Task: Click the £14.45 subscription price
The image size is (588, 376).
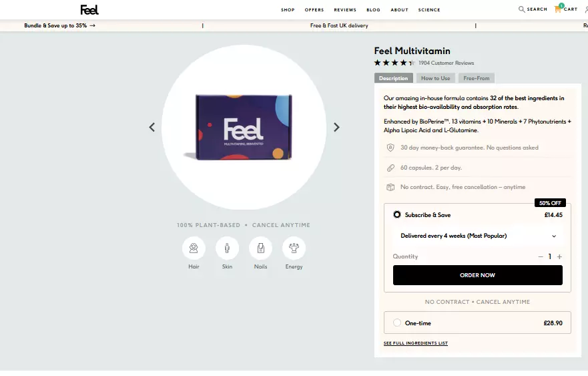Action: coord(553,214)
